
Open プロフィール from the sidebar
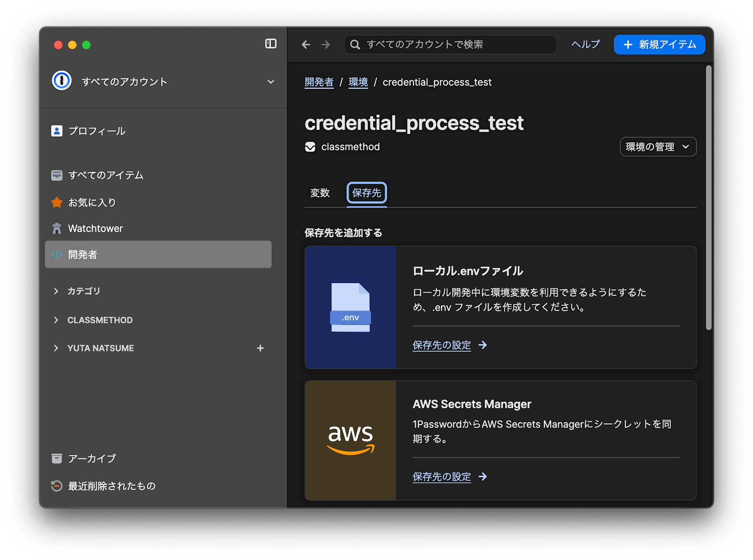pyautogui.click(x=97, y=131)
